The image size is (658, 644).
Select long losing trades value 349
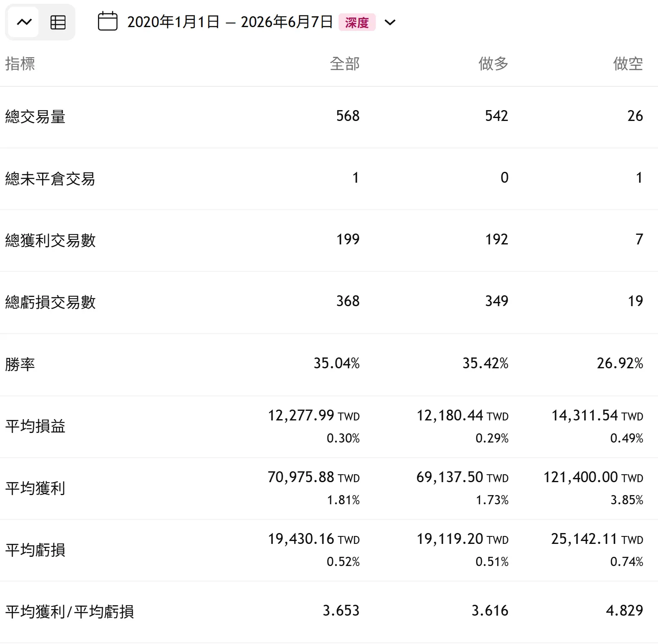[497, 301]
